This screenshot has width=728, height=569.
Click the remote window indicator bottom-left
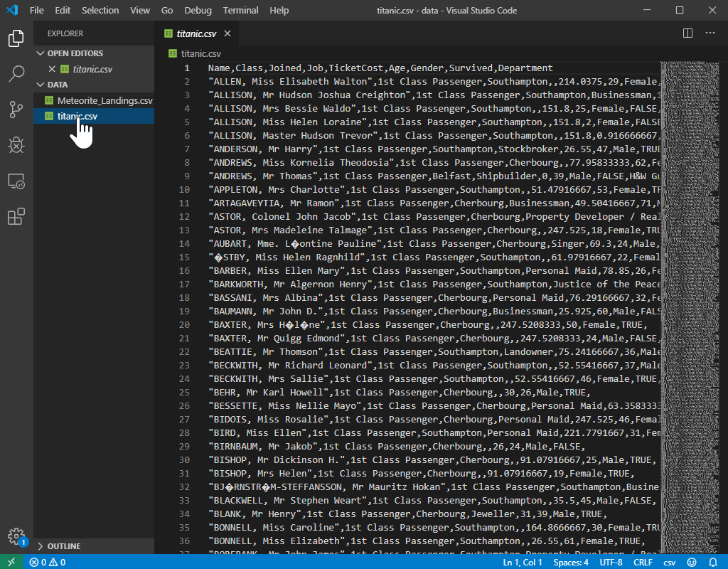click(x=11, y=561)
